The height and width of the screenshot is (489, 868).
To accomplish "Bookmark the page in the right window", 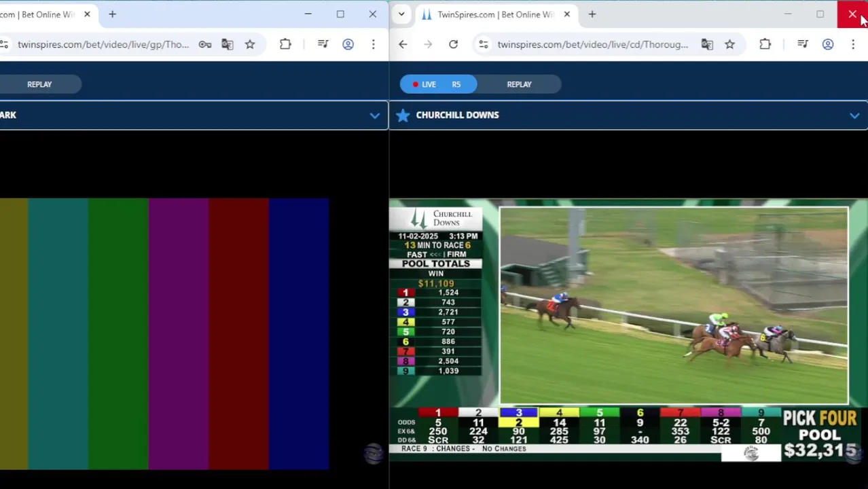I will (729, 44).
